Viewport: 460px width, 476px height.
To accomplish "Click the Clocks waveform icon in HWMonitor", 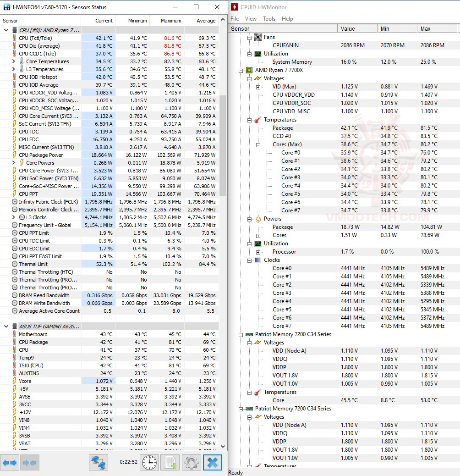I will [258, 260].
